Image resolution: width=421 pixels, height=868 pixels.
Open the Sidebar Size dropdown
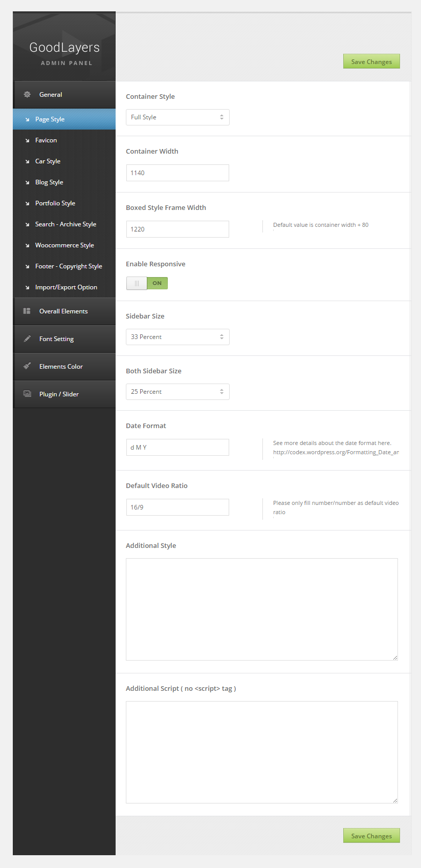178,337
